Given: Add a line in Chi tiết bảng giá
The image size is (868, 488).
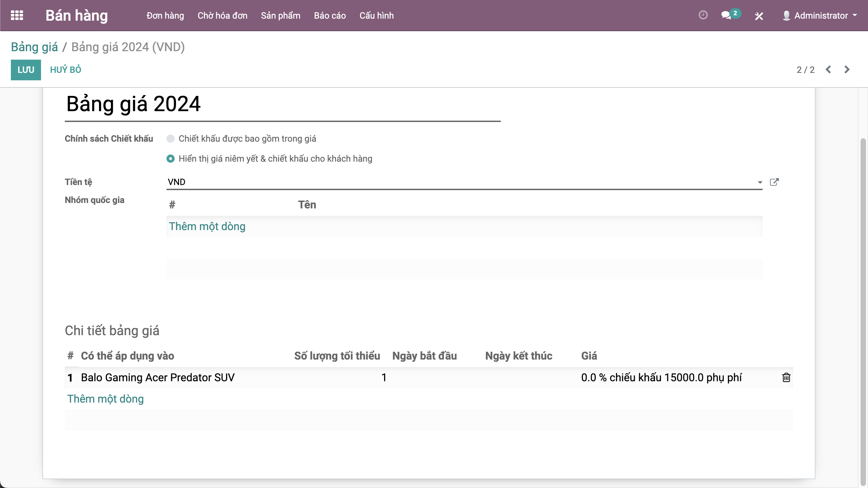Looking at the screenshot, I should click(105, 399).
